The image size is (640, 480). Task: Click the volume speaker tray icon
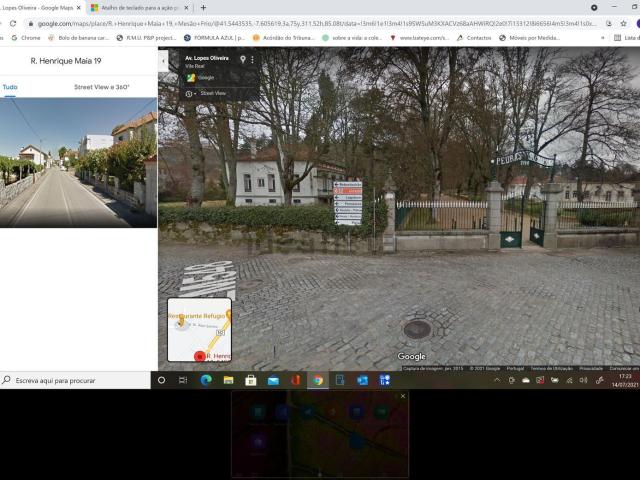click(x=583, y=380)
